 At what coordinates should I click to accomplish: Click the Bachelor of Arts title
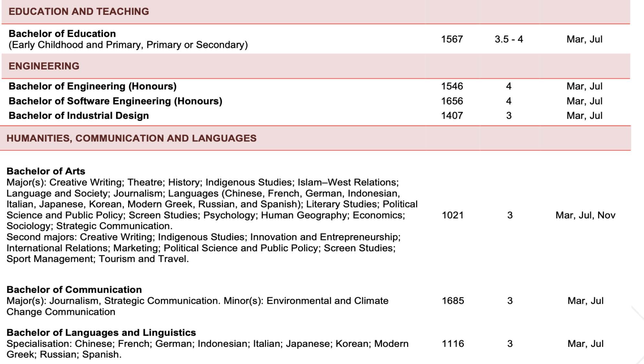[46, 171]
